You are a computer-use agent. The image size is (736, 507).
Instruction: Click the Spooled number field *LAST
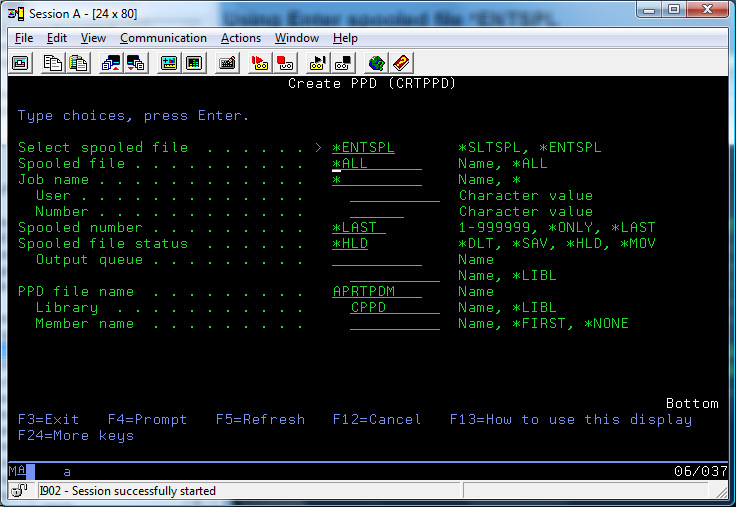359,228
